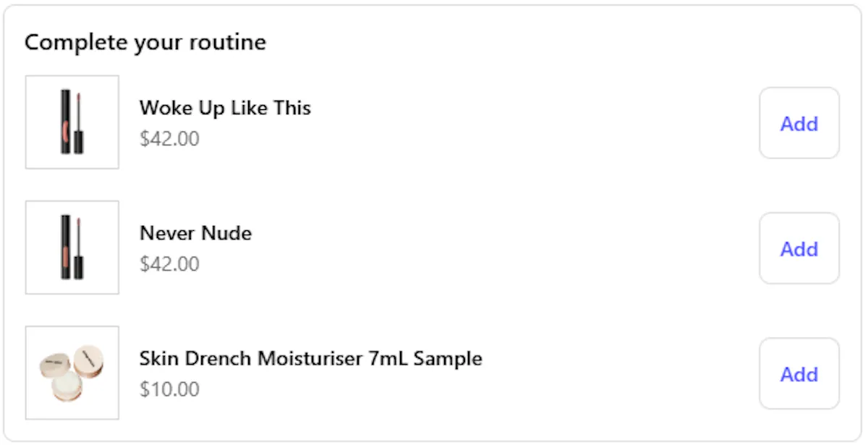Click the Complete your routine heading
Screen dimensions: 868x445
pos(145,42)
